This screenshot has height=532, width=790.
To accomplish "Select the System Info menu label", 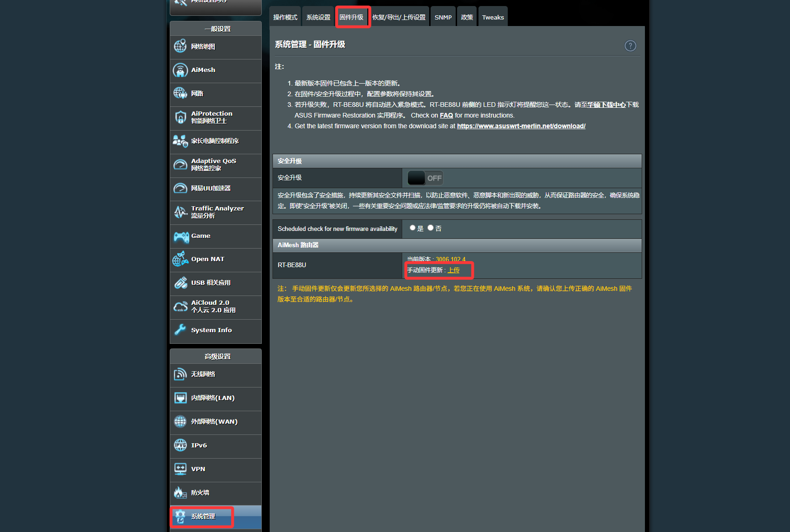I will pos(212,330).
